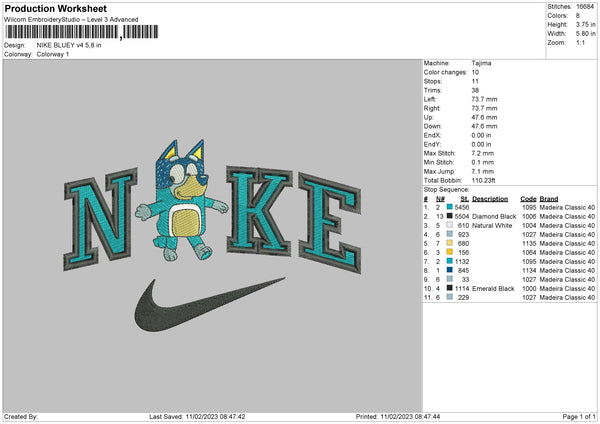This screenshot has width=600, height=424.
Task: Select the dark blue swatch beside 845
Action: coord(450,270)
